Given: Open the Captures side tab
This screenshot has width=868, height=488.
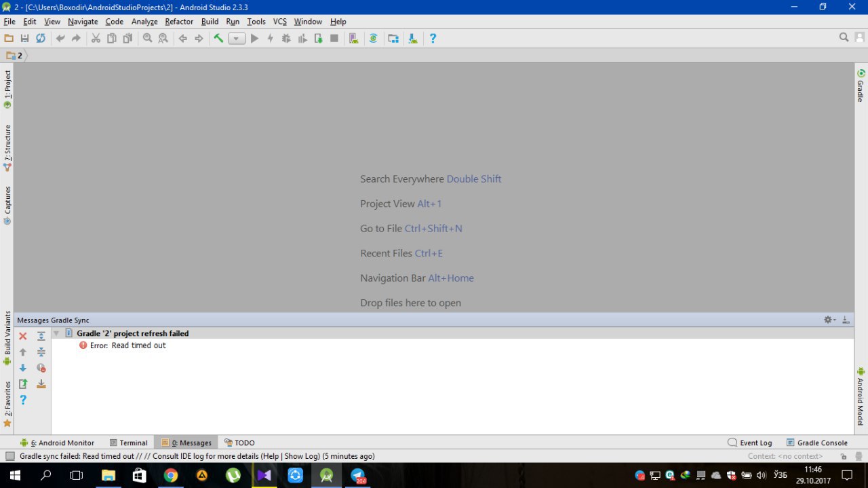Looking at the screenshot, I should tap(7, 206).
